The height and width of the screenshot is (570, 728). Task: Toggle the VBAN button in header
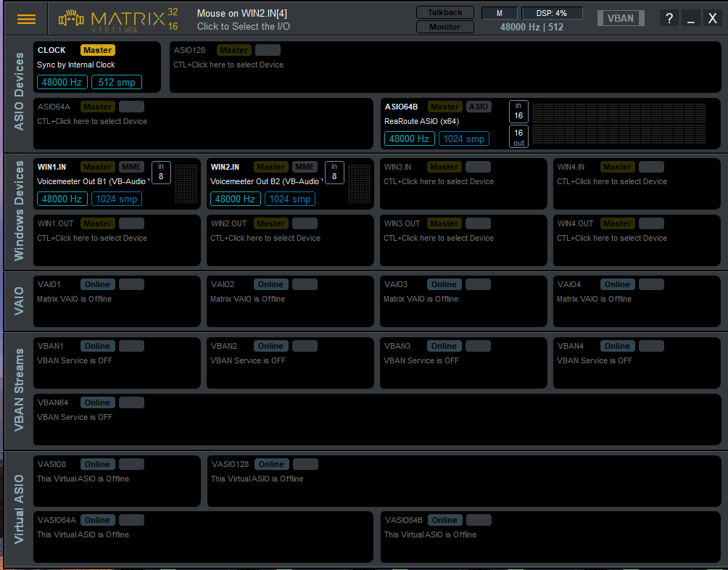[621, 18]
